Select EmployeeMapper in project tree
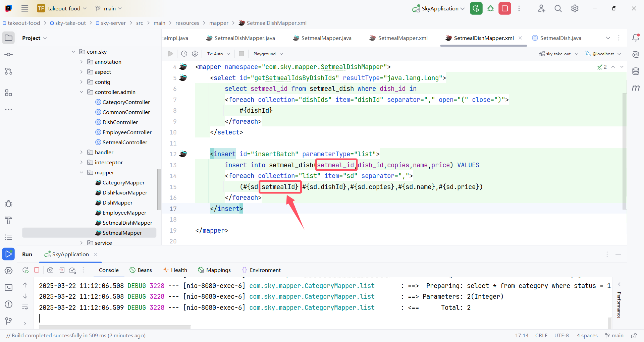 click(x=121, y=213)
